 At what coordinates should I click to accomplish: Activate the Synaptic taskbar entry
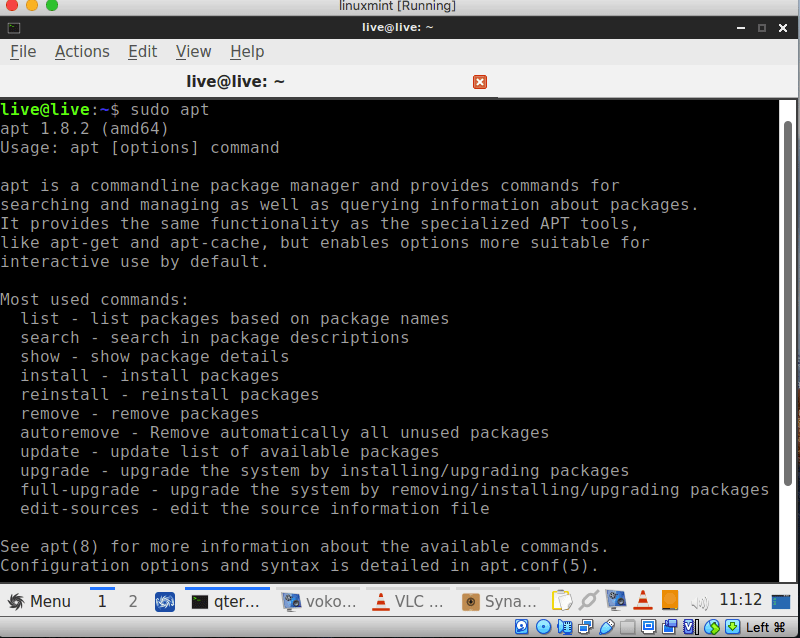498,601
